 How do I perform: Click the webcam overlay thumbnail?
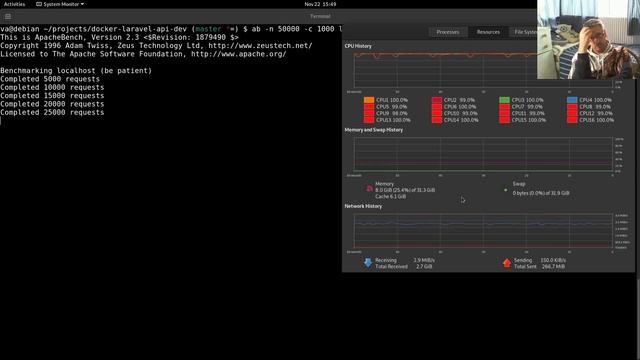point(589,39)
